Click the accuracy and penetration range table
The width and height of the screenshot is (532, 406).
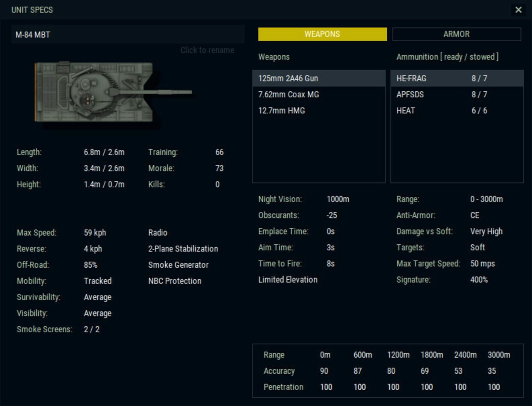[387, 371]
